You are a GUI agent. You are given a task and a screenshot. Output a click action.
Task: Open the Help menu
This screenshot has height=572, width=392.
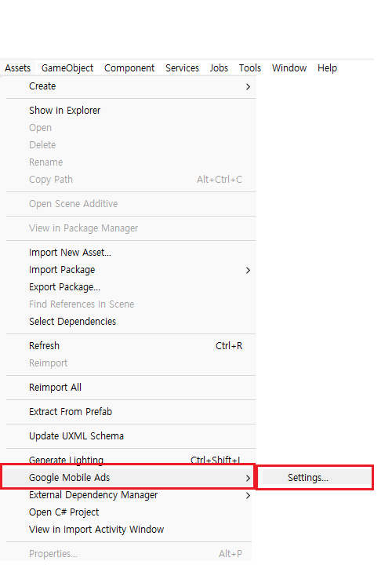[x=327, y=68]
